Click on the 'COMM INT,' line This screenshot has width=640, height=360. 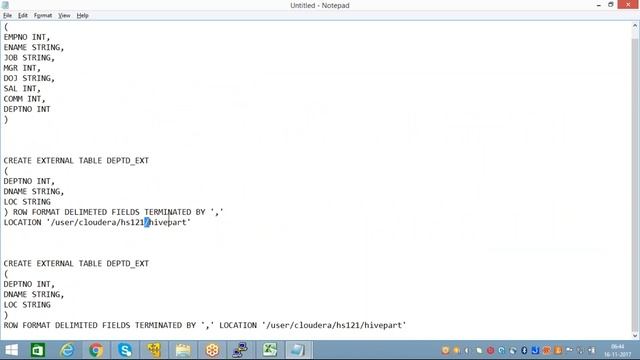[x=24, y=99]
